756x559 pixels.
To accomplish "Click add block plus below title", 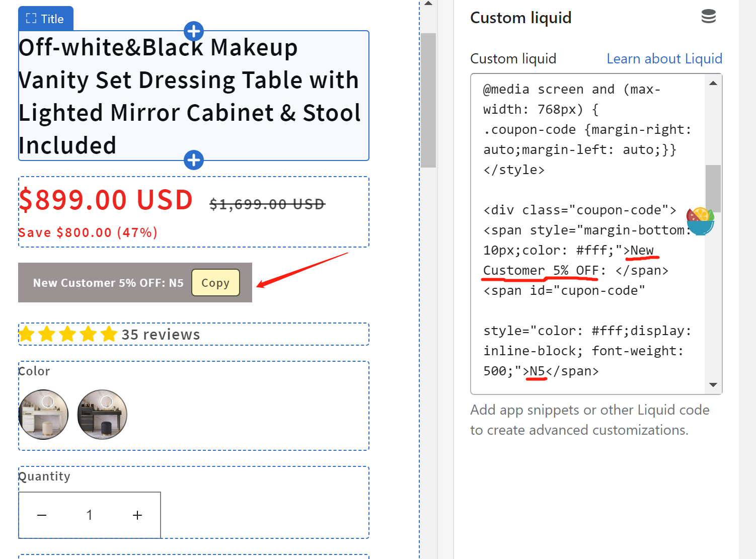I will pos(194,160).
